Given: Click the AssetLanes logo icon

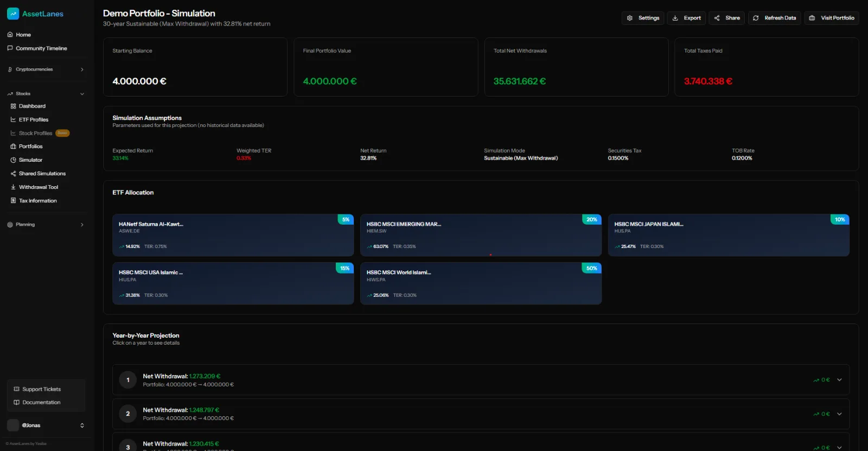Looking at the screenshot, I should point(13,14).
